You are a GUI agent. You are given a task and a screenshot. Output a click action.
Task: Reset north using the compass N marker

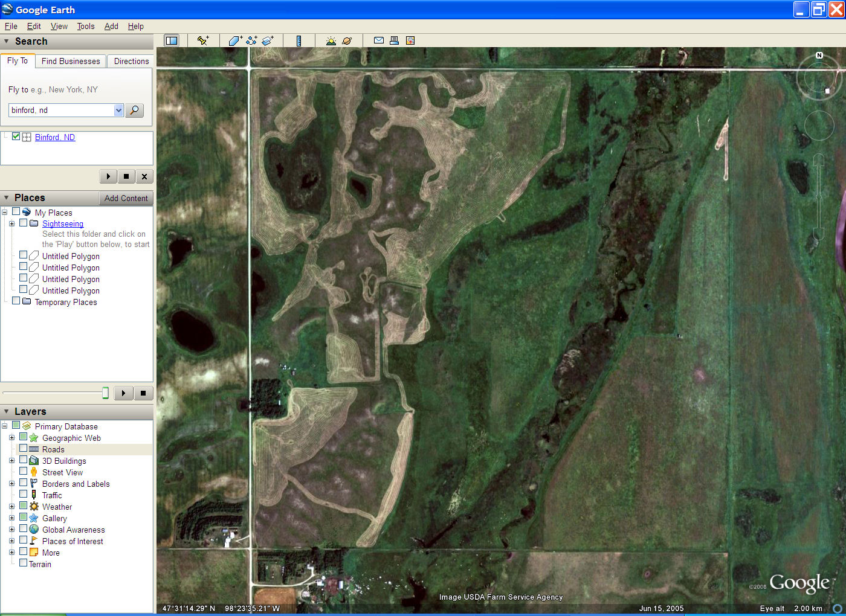click(x=819, y=55)
